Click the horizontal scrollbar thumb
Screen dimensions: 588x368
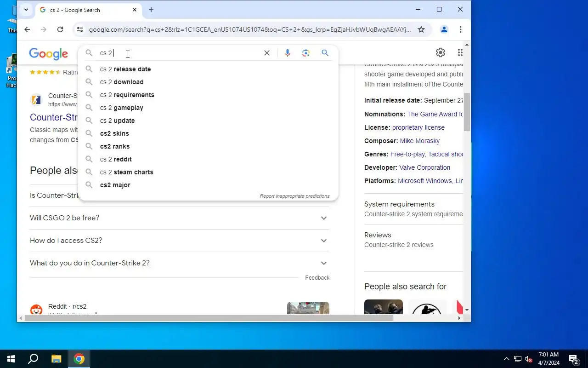209,318
